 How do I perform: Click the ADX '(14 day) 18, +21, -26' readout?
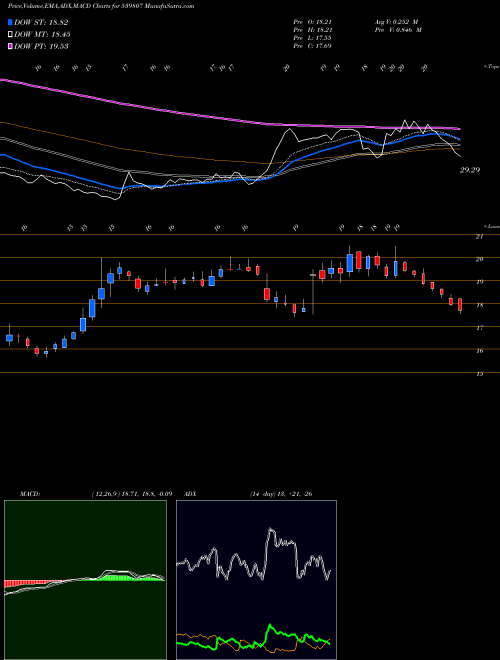[x=281, y=494]
